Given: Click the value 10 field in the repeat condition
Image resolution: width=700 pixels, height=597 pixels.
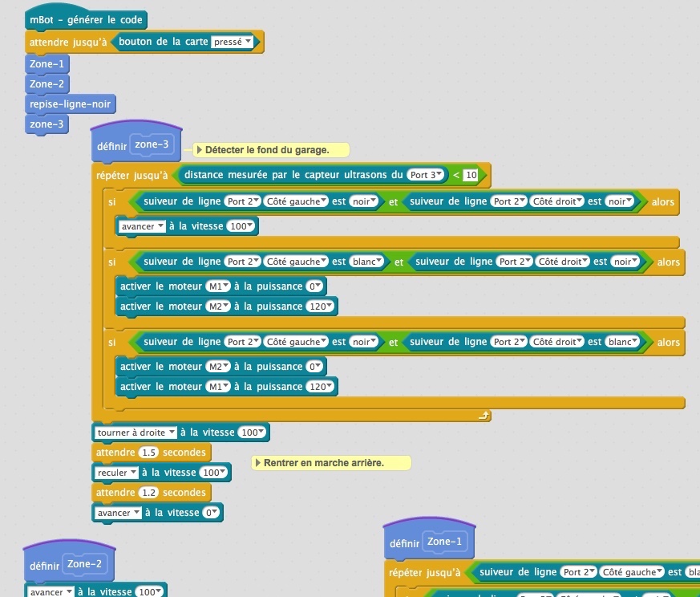Looking at the screenshot, I should pos(471,175).
